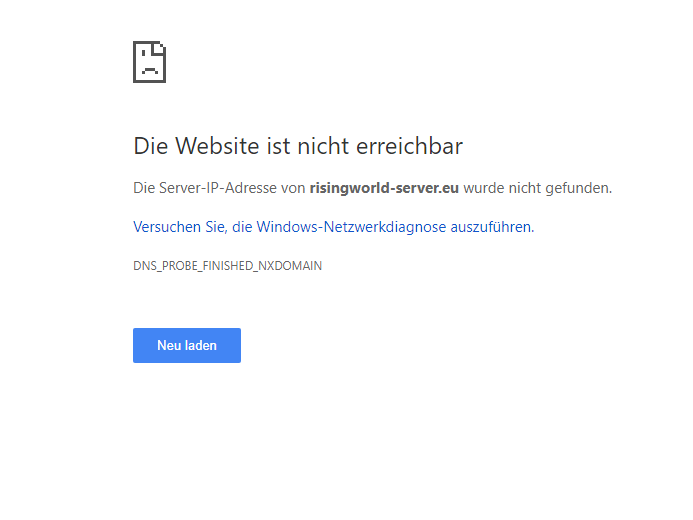Click the bold risingworld-server.eu domain text
The height and width of the screenshot is (520, 693).
click(384, 187)
